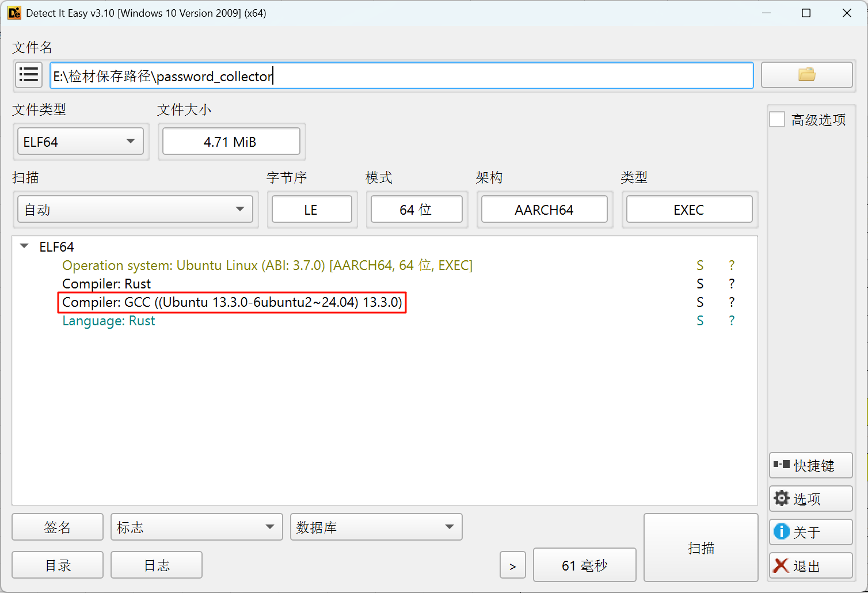Click ? on the Compiler: GCC row
The width and height of the screenshot is (868, 593).
(732, 302)
